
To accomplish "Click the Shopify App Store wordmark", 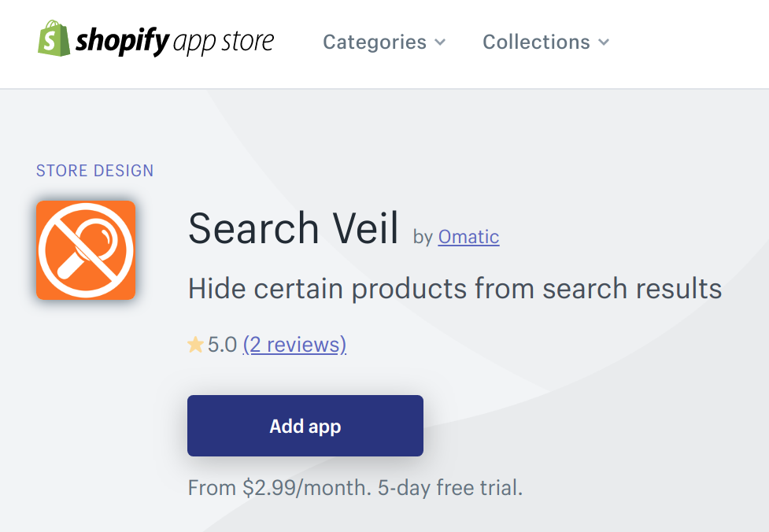I will tap(175, 41).
